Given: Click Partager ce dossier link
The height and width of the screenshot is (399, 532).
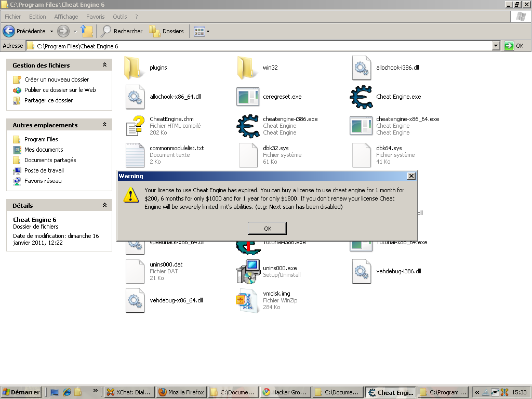Looking at the screenshot, I should [48, 100].
